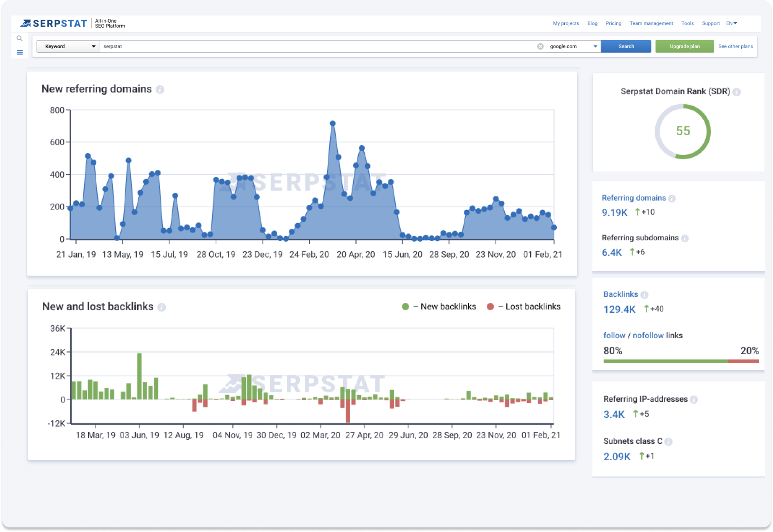Open the hamburger menu icon in sidebar

(20, 52)
